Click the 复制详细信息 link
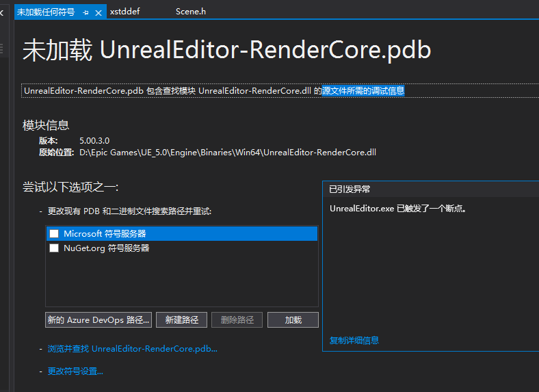The image size is (539, 392). point(354,341)
